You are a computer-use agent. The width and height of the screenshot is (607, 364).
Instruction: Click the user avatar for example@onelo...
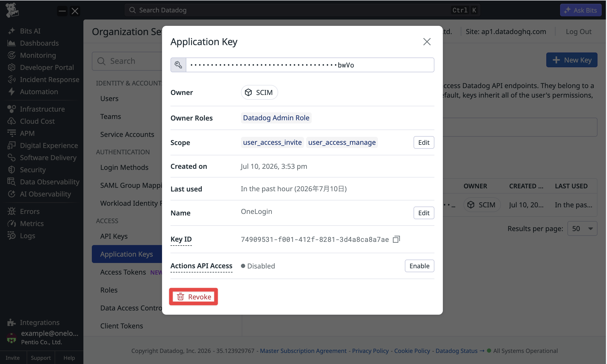pyautogui.click(x=11, y=338)
